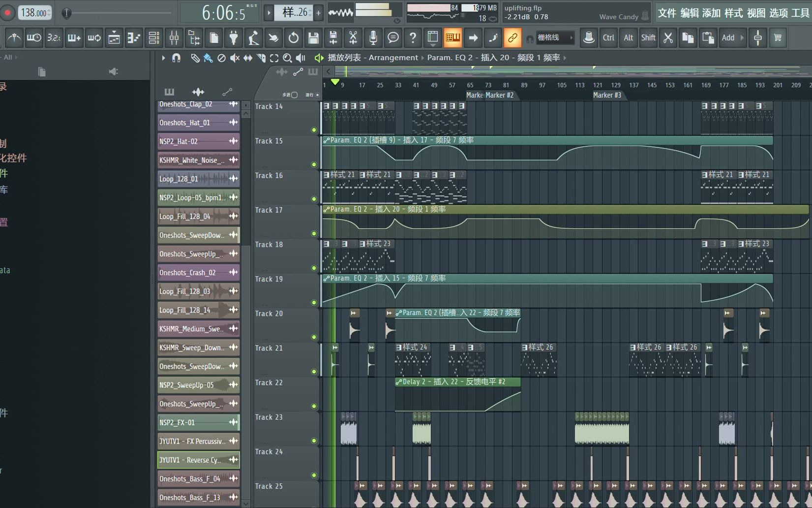Select the playlist zoom magnifier tool

tap(287, 58)
